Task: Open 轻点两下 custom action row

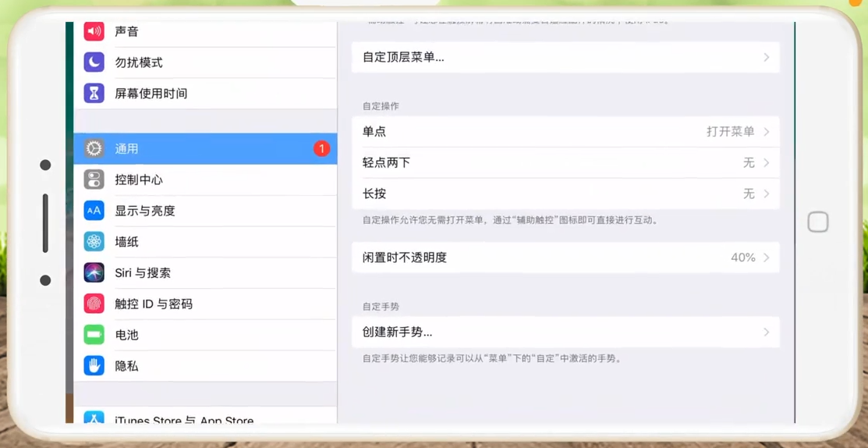Action: [565, 162]
